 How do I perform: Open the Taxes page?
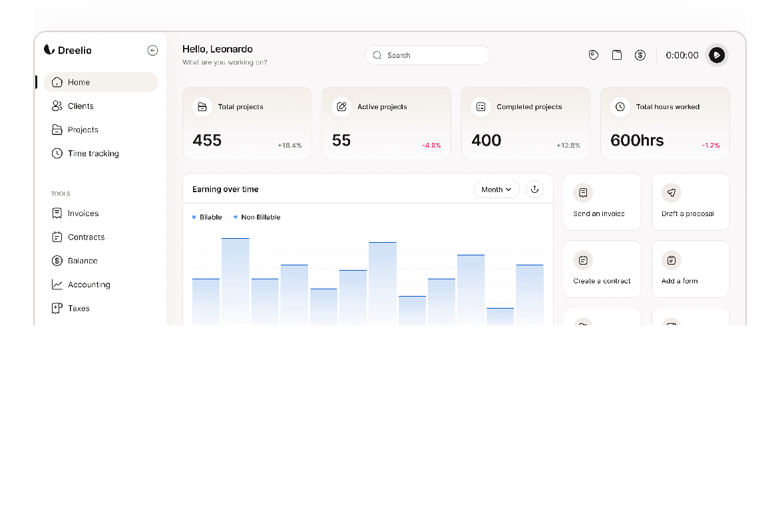(100, 309)
